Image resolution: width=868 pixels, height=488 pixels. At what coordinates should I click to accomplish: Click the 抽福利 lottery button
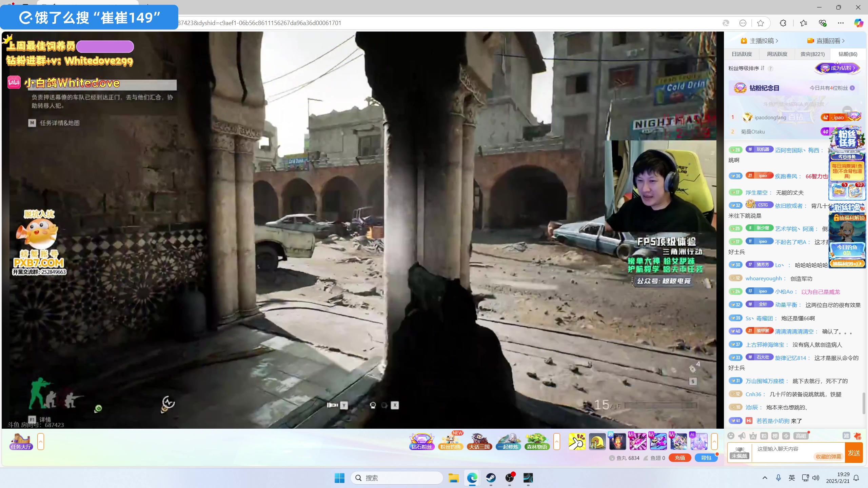[847, 264]
